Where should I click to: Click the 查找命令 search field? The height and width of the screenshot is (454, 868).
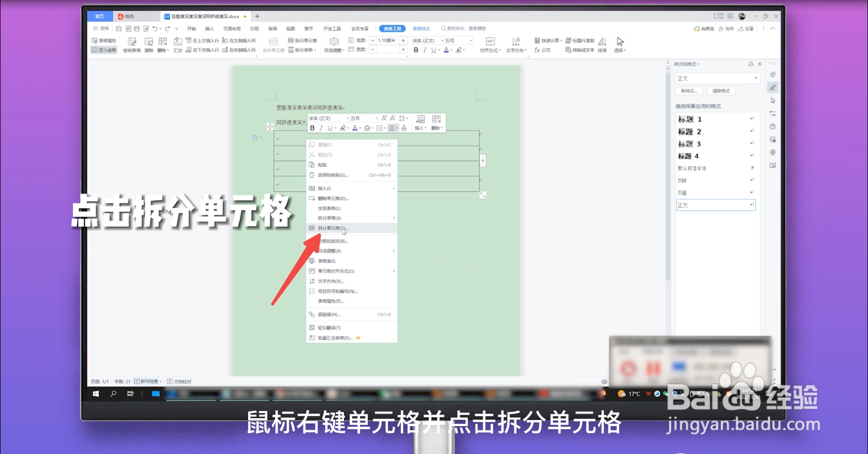464,29
